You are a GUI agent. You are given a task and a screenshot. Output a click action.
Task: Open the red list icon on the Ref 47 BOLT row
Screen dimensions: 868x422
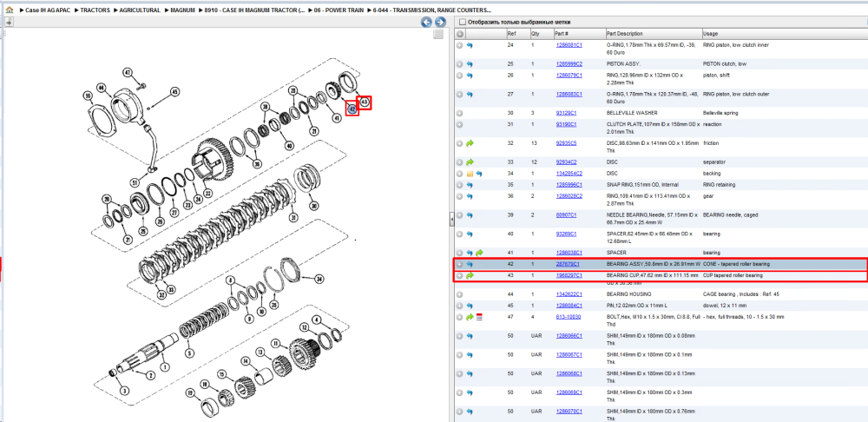pyautogui.click(x=479, y=317)
